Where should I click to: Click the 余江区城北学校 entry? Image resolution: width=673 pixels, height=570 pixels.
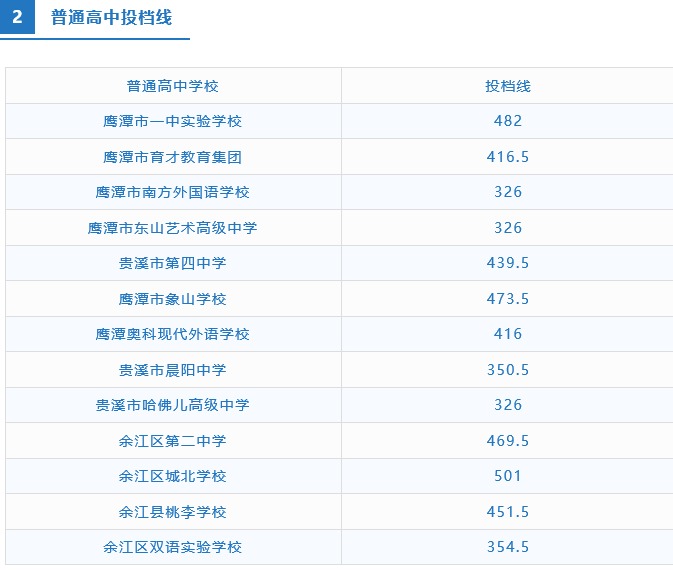173,476
